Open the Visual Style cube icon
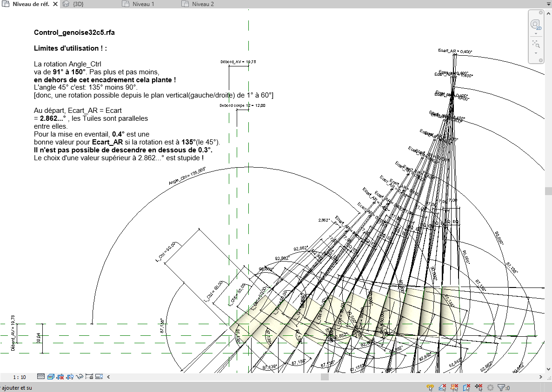 [x=51, y=377]
